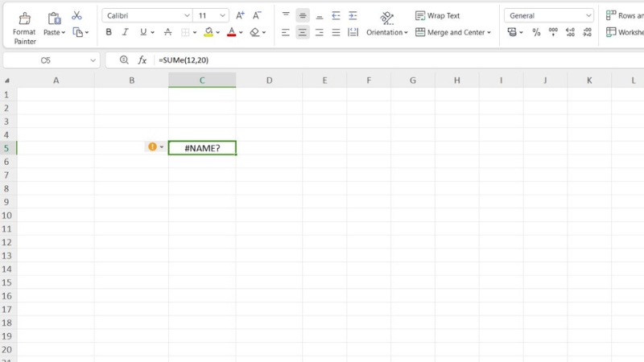Expand the General number format dropdown
The width and height of the screenshot is (644, 362).
coord(588,15)
